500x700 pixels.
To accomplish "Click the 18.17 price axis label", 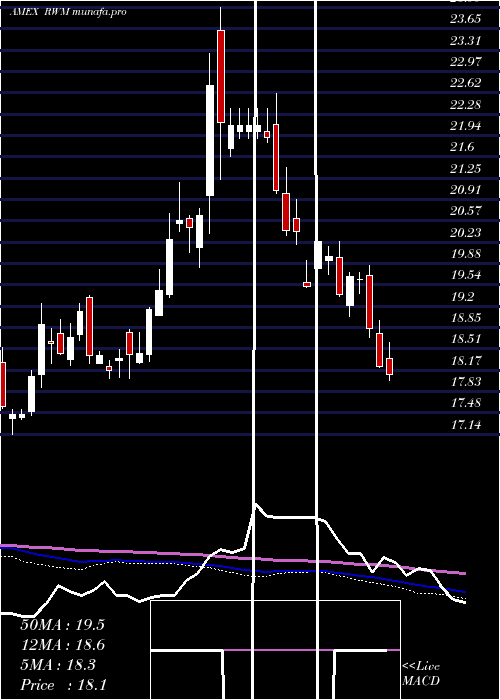I will [466, 360].
